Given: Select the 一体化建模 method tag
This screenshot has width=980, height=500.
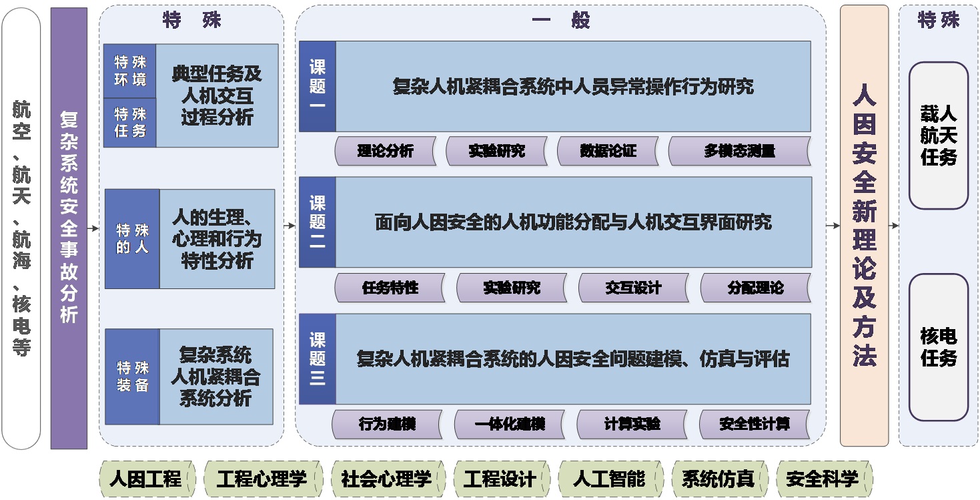Looking at the screenshot, I should point(509,423).
